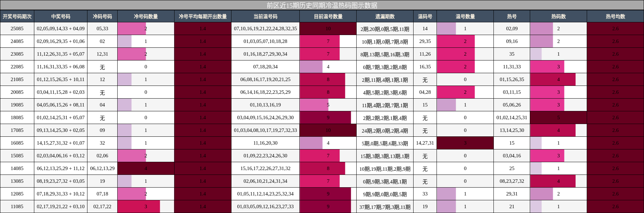Select winning numbers 03,04,11,15,28 + 02,03
The height and width of the screenshot is (213, 644).
click(61, 92)
